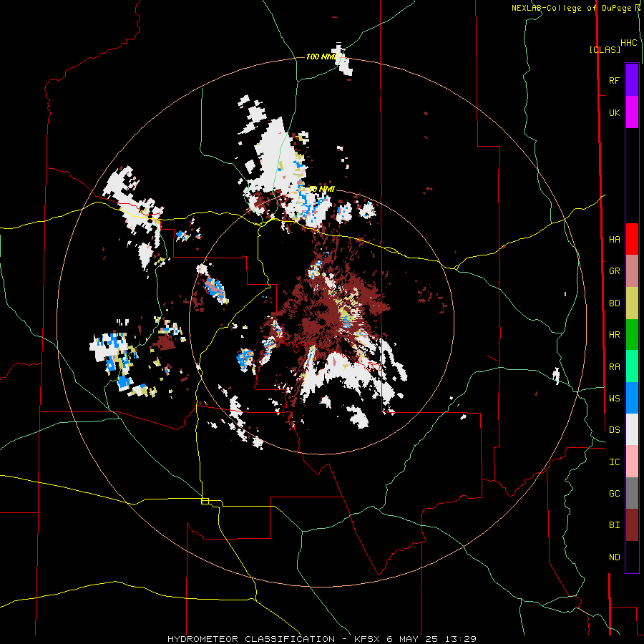Click the GR legend color swatch
644x644 pixels.
click(632, 271)
